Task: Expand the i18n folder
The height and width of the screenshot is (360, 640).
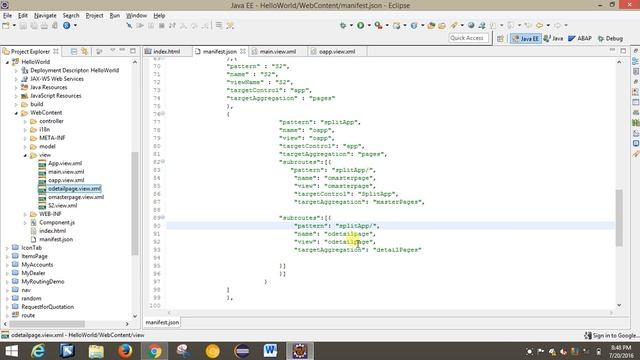Action: click(25, 130)
